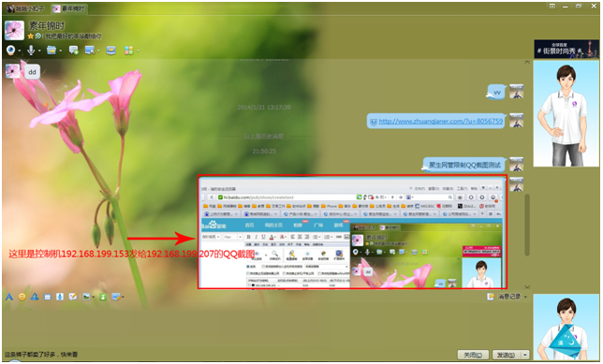This screenshot has width=603, height=364.
Task: Open the emoji smiley face picker
Action: click(22, 297)
